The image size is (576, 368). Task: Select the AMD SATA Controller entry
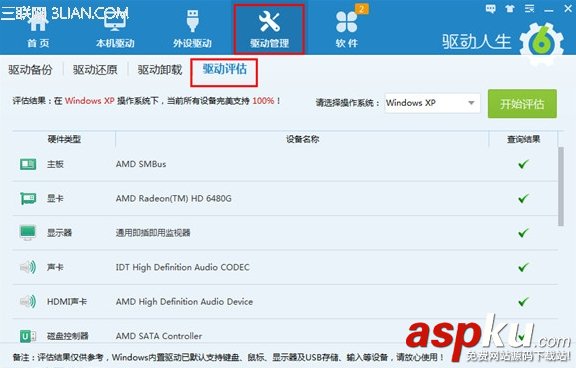tap(159, 336)
